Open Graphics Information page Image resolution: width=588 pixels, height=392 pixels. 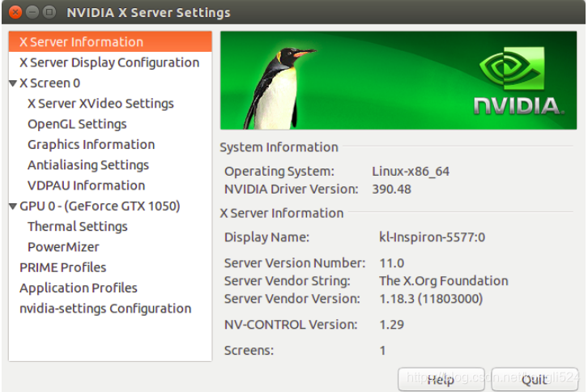(92, 144)
